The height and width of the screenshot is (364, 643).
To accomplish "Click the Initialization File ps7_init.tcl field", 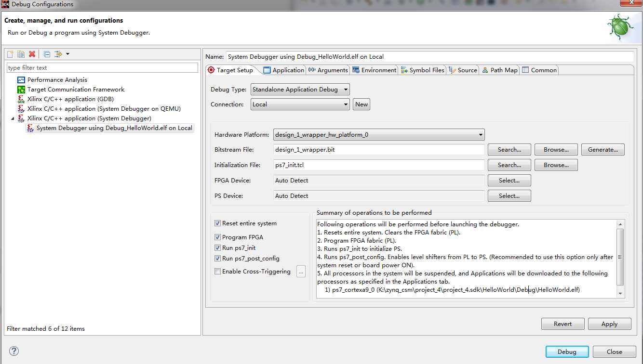I will coord(379,165).
